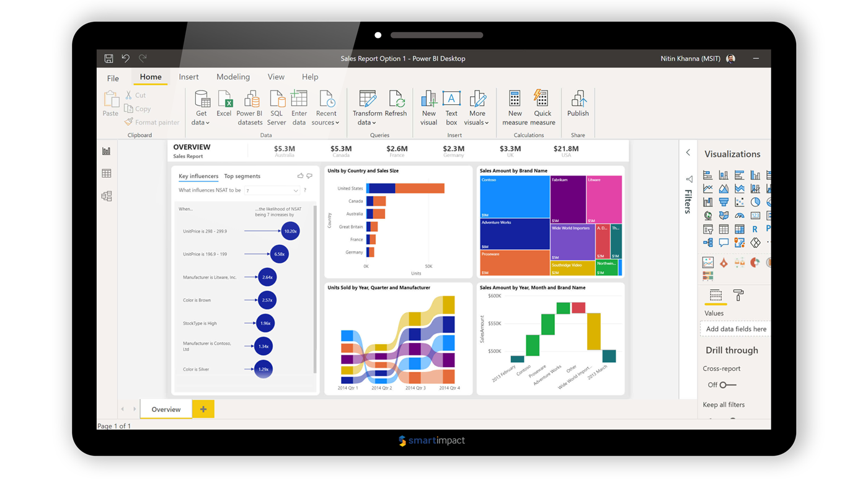Create a New measure
Image resolution: width=868 pixels, height=488 pixels.
[515, 108]
